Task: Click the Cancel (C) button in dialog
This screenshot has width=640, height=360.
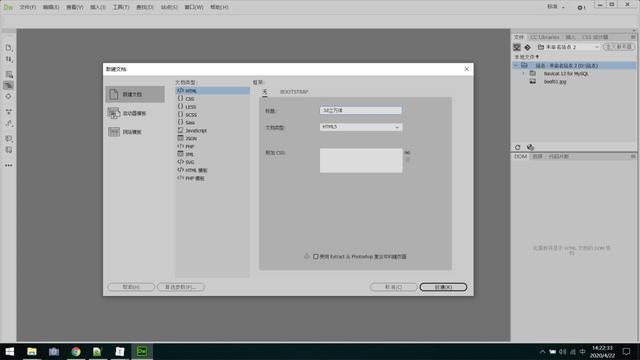Action: click(x=393, y=287)
